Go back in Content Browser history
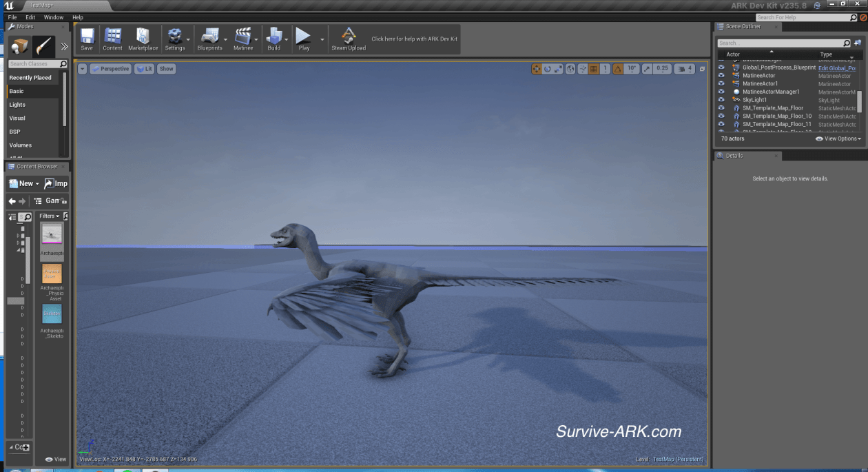 tap(12, 201)
